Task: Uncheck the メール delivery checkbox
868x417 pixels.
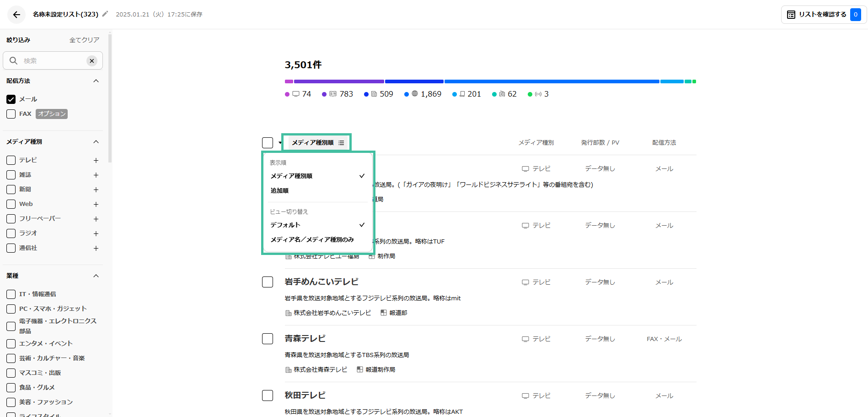Action: 11,99
